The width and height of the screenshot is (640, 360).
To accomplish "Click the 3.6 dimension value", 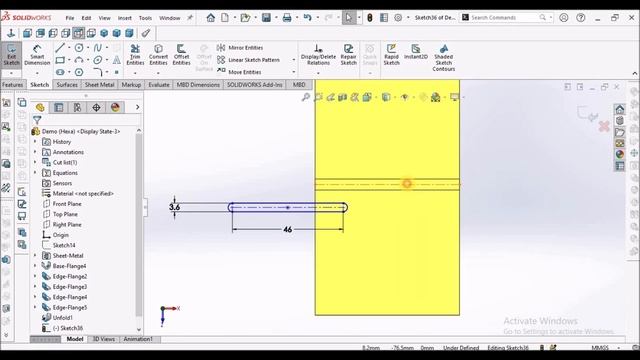I will pos(175,207).
